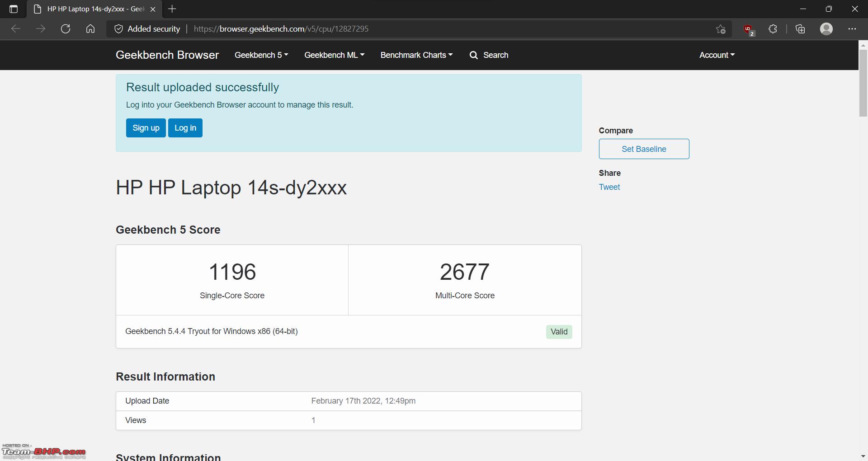Click the multi-core score 2677

click(x=465, y=272)
